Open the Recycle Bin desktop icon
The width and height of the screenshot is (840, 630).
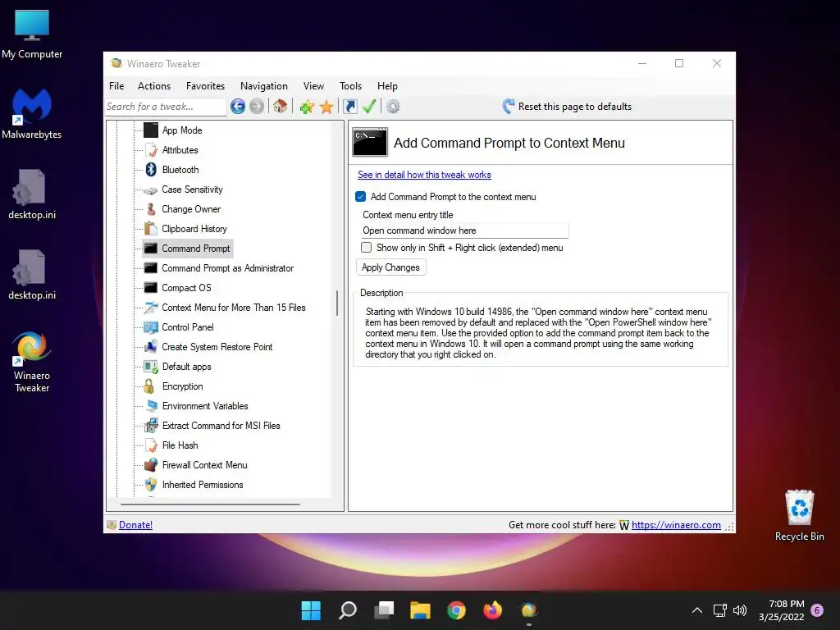tap(799, 515)
